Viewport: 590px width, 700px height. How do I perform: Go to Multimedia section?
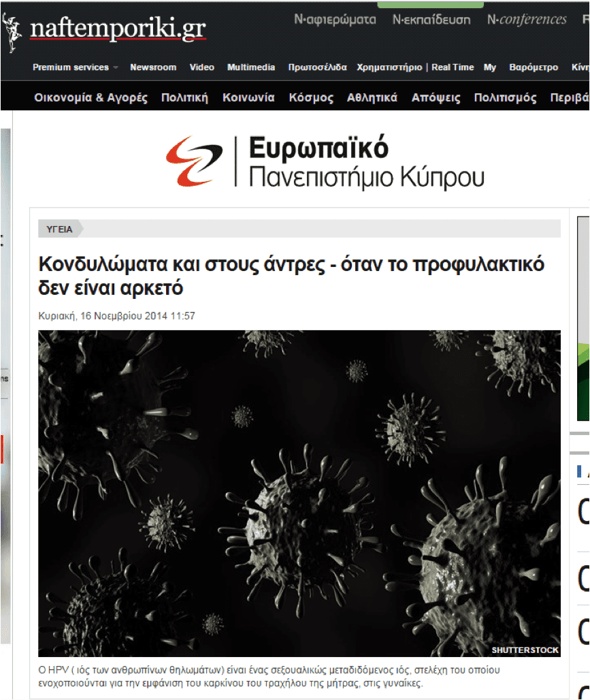click(x=251, y=67)
